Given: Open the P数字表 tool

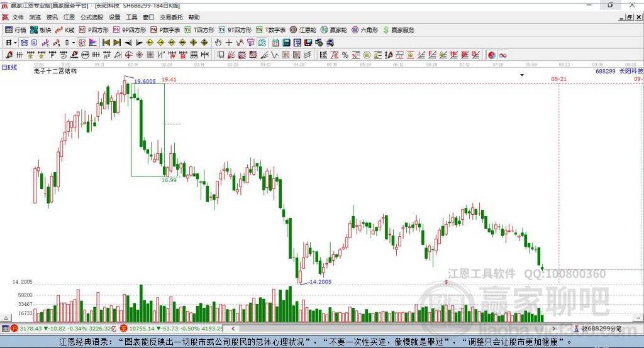Looking at the screenshot, I should 165,30.
